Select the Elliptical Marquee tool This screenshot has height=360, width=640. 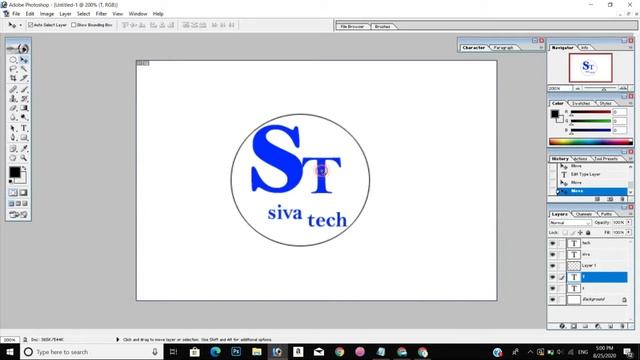pyautogui.click(x=13, y=60)
